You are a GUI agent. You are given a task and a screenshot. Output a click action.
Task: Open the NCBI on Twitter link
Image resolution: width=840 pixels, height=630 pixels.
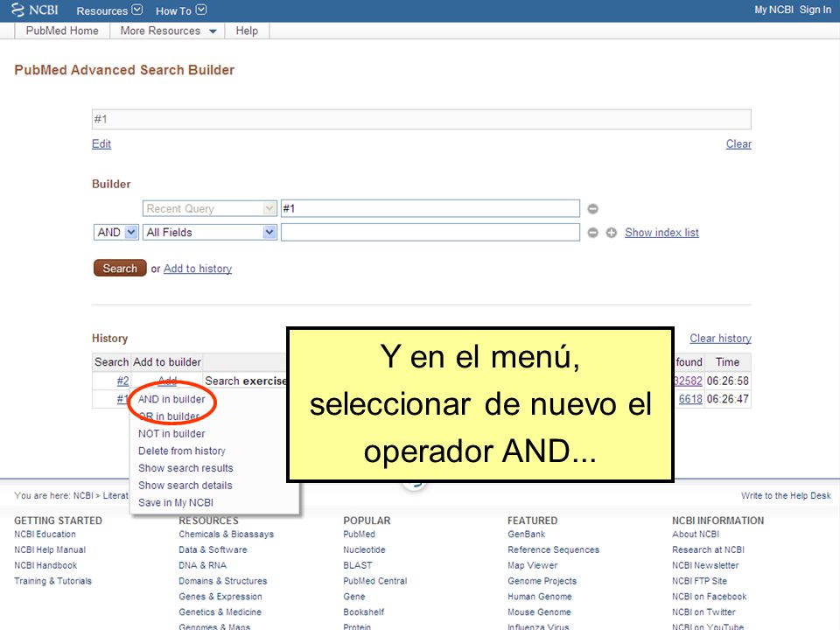click(x=703, y=612)
